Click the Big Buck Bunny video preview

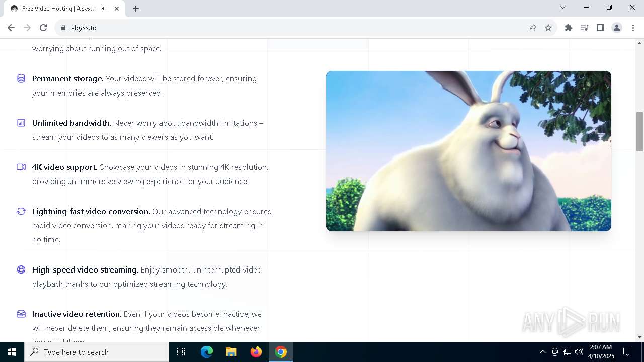pyautogui.click(x=468, y=151)
